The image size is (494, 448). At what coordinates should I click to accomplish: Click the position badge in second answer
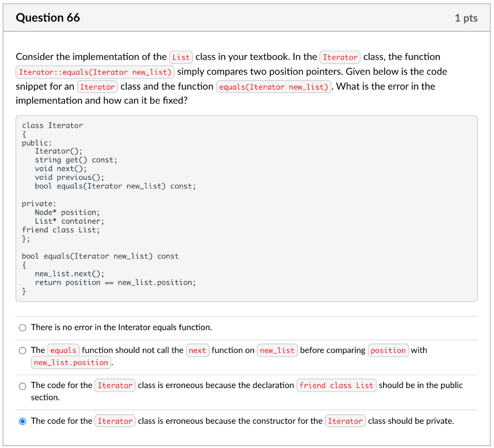[388, 350]
